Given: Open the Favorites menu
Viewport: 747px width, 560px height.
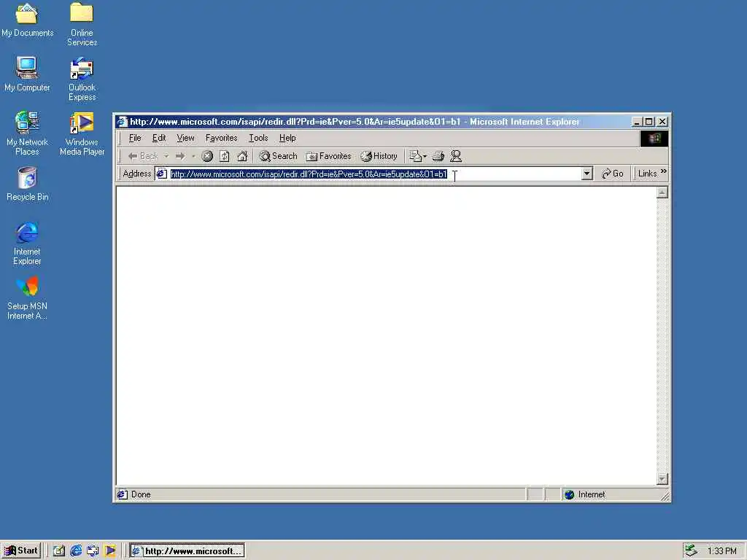Looking at the screenshot, I should tap(222, 138).
